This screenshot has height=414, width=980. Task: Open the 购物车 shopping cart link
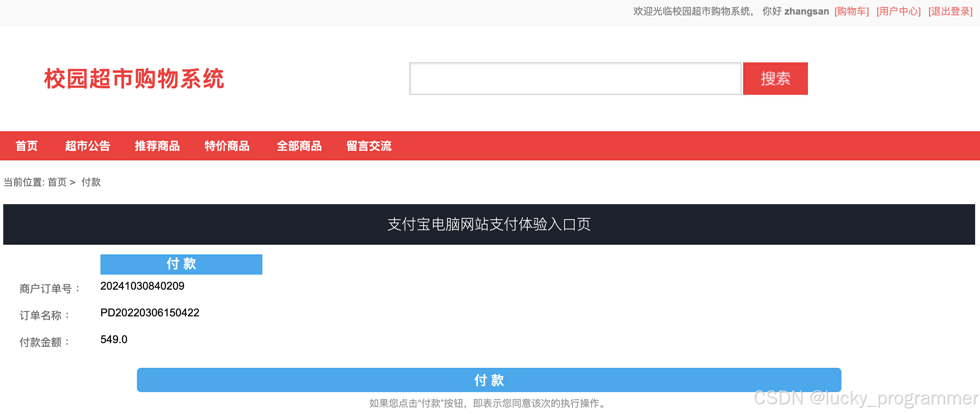(x=852, y=11)
